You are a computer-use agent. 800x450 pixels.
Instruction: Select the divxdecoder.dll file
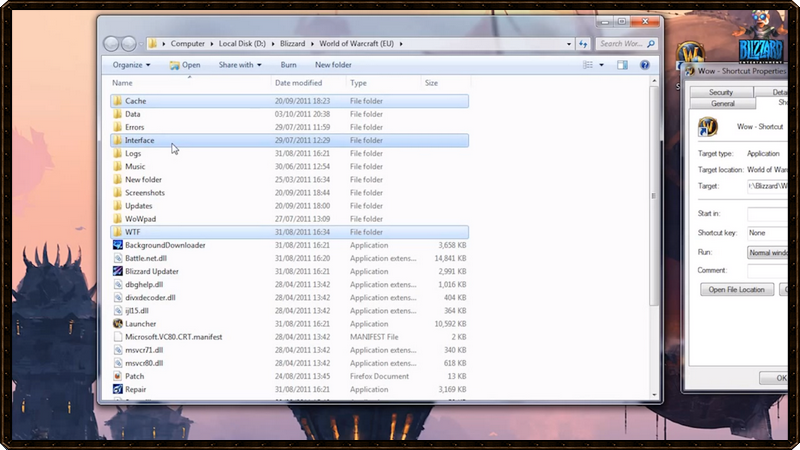tap(289, 297)
